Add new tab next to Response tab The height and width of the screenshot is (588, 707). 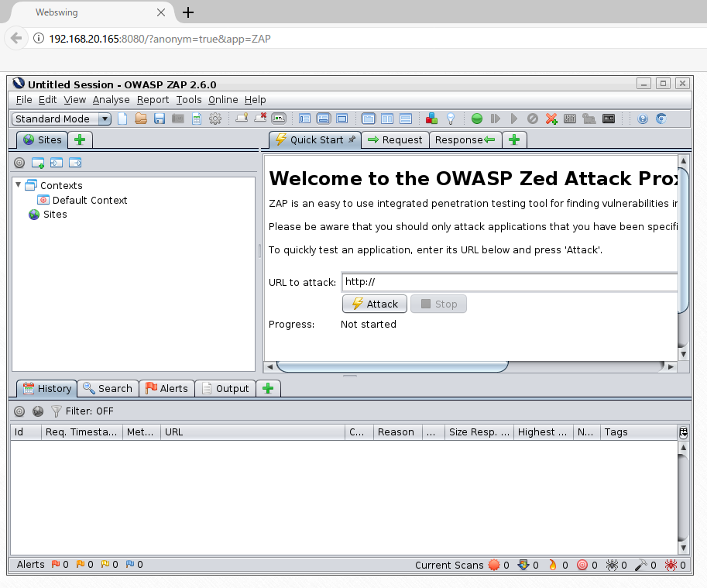[x=514, y=139]
